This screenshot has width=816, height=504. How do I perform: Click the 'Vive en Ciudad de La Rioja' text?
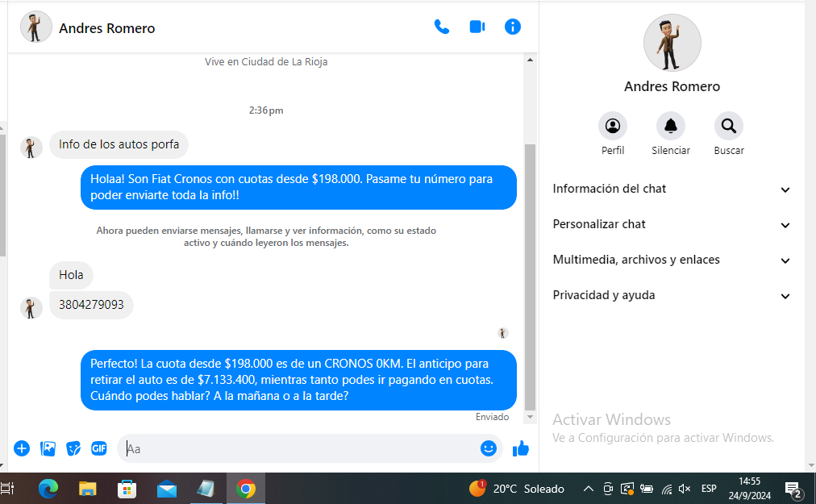coord(266,62)
